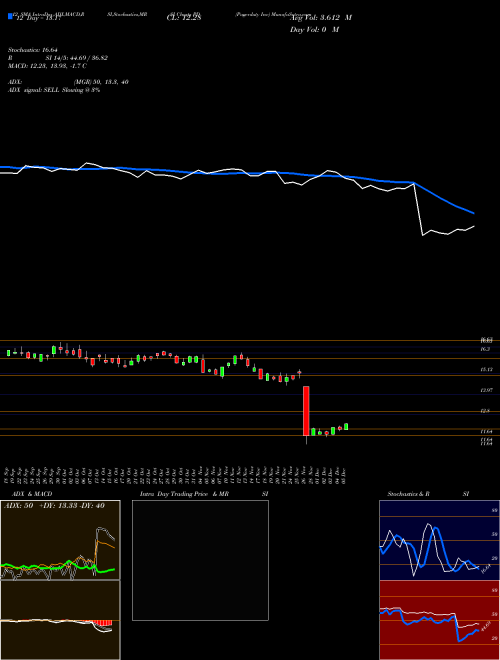
Task: Click the empty intraday trading price panel
Action: (200, 560)
